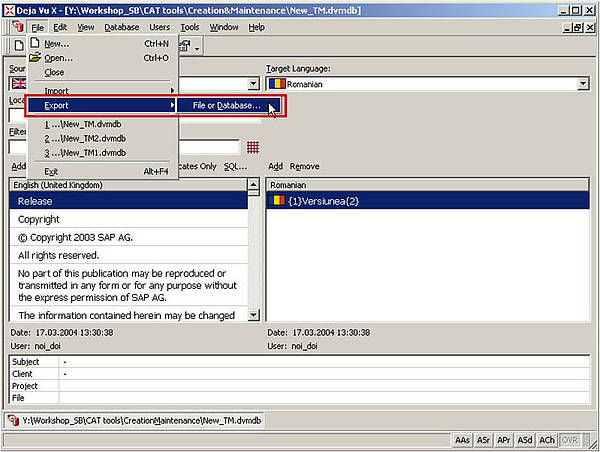Click the Deja Vu X application icon in menu bar
Viewport: 600px width, 452px height.
pos(17,27)
